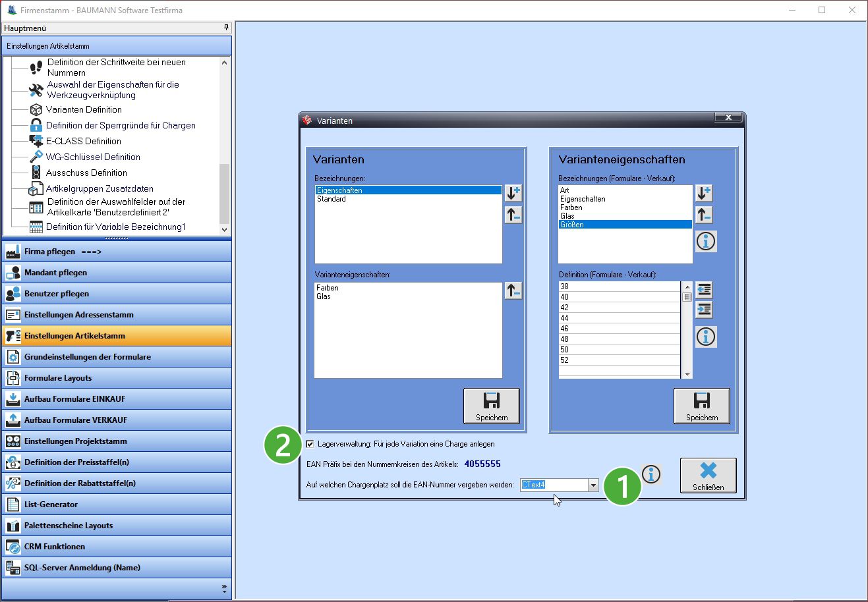Click the Ausschuss traffic light icon

point(36,173)
